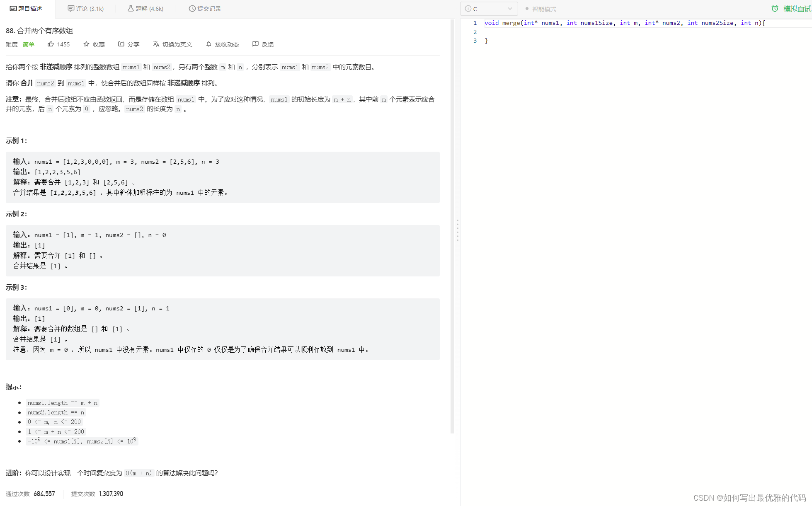This screenshot has width=812, height=506.
Task: Click the flask icon on 题解 tab
Action: pos(131,9)
